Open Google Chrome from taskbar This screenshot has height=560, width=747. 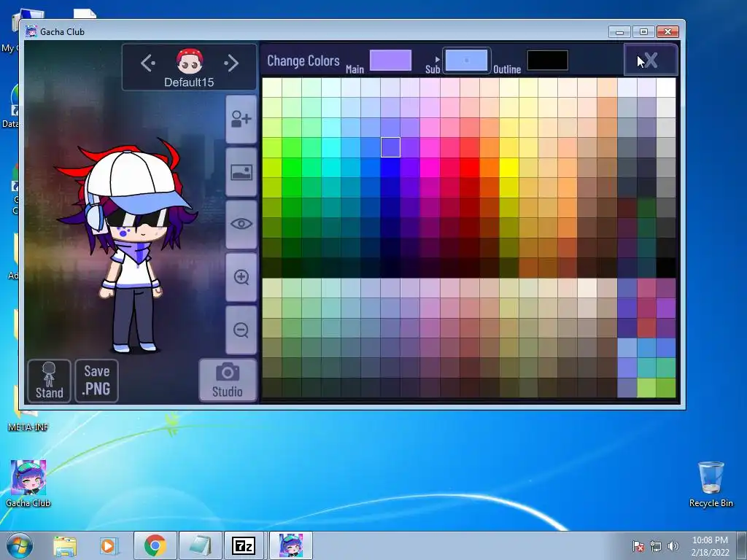click(x=155, y=545)
